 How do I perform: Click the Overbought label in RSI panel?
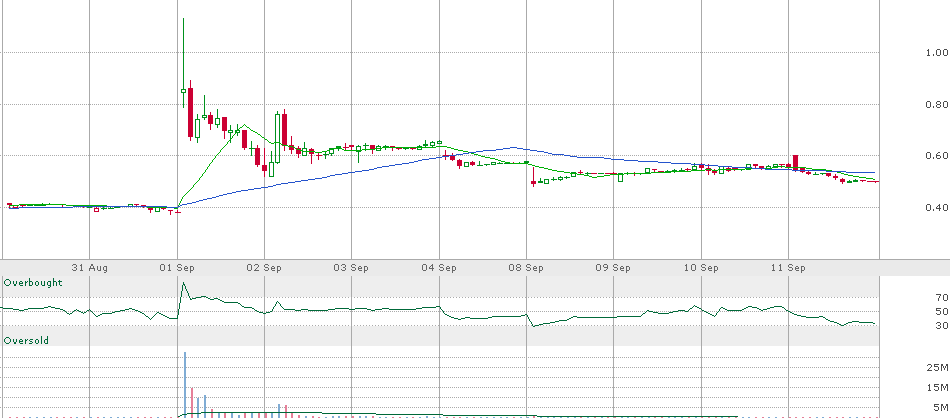click(33, 283)
